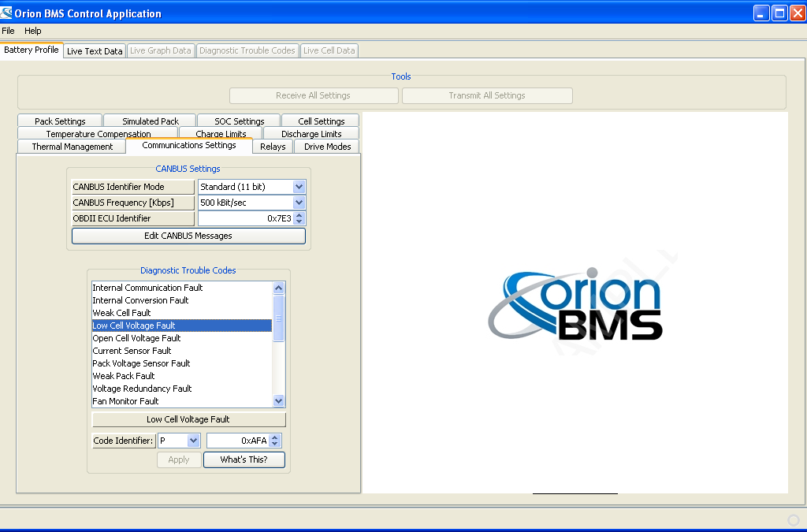This screenshot has height=532, width=807.
Task: Click the Orion title bar application icon
Action: point(6,13)
